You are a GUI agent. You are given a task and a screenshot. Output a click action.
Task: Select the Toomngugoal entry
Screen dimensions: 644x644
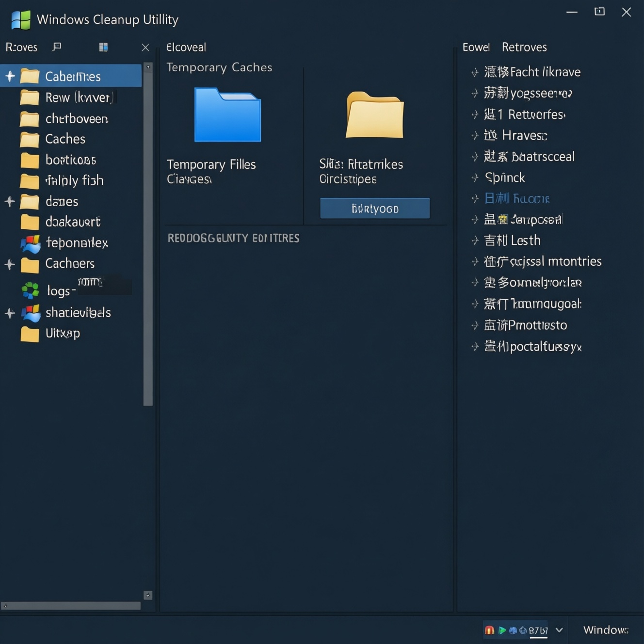[533, 304]
